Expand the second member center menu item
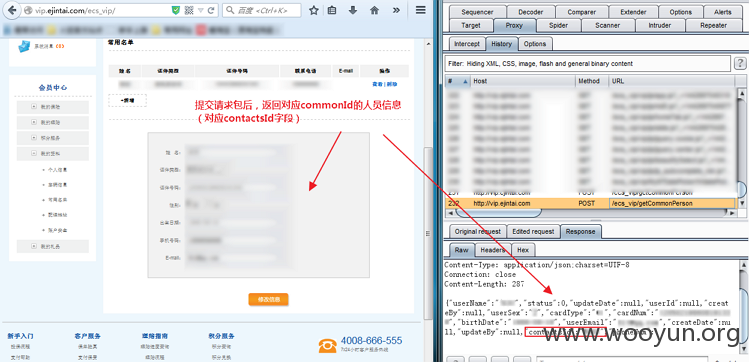This screenshot has width=749, height=362. point(34,122)
